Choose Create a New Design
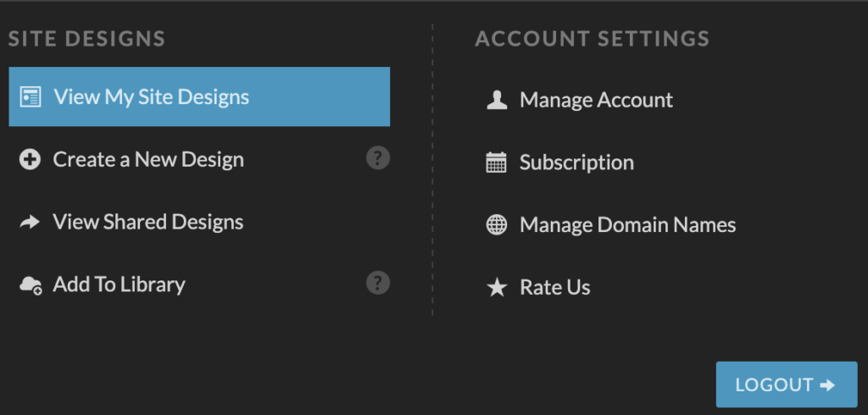 click(x=199, y=159)
